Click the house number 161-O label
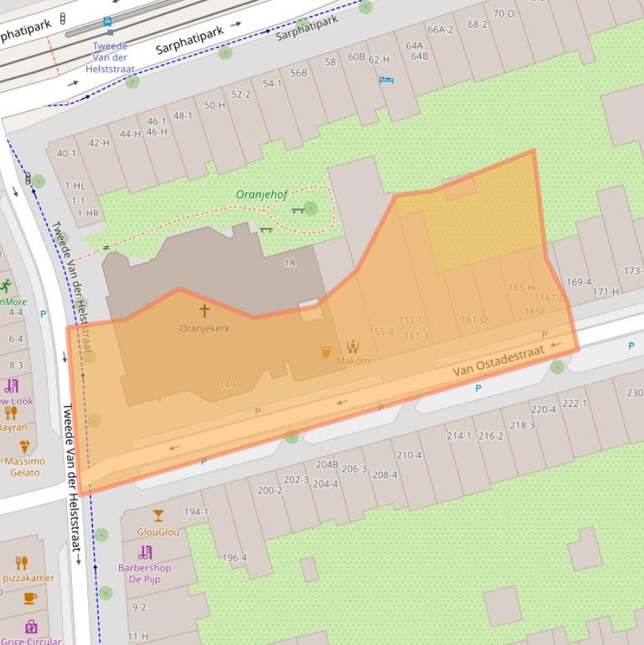 coord(474,319)
